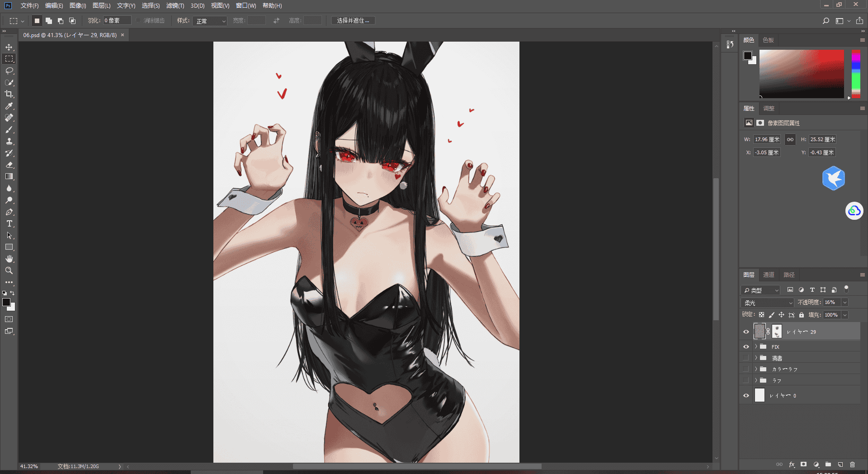Click the 选择并遮住 button
The width and height of the screenshot is (868, 474).
(x=354, y=21)
